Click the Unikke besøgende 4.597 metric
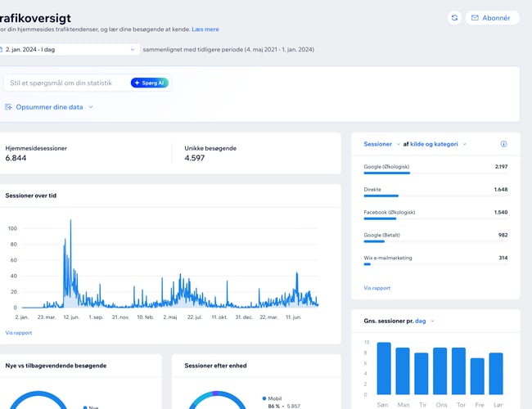This screenshot has height=409, width=532. pyautogui.click(x=210, y=153)
